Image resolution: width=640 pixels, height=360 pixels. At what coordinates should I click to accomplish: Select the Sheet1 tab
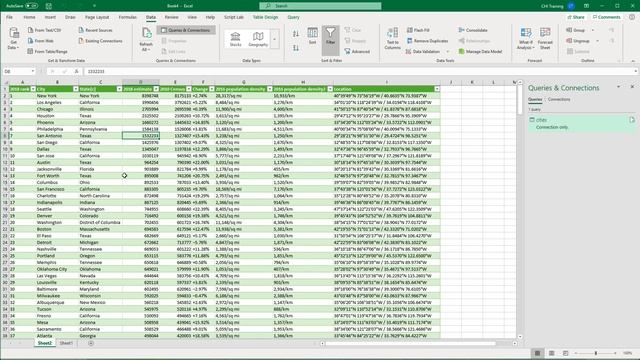click(x=66, y=343)
